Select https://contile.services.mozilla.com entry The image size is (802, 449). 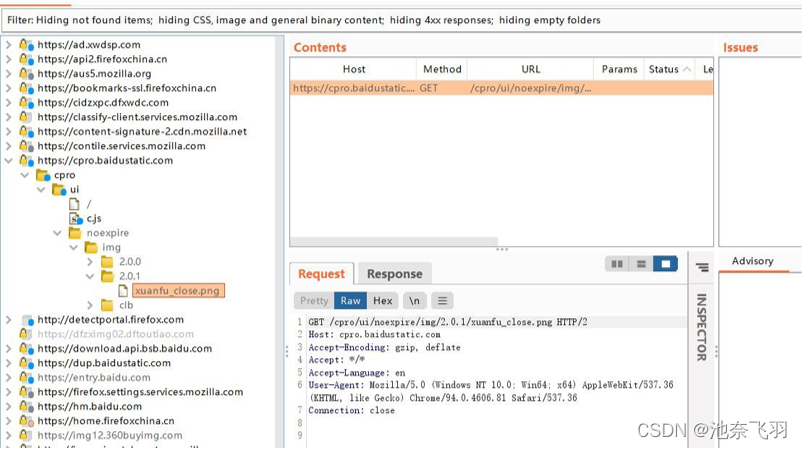point(122,146)
